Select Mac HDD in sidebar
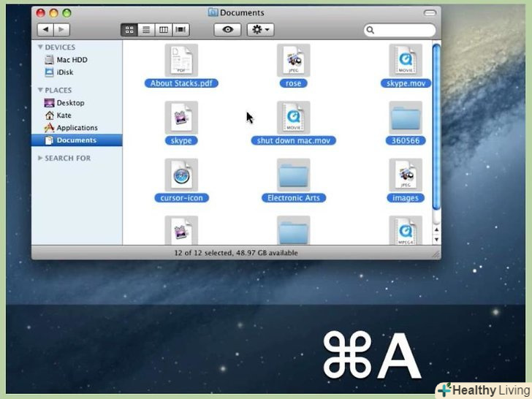 (x=72, y=60)
